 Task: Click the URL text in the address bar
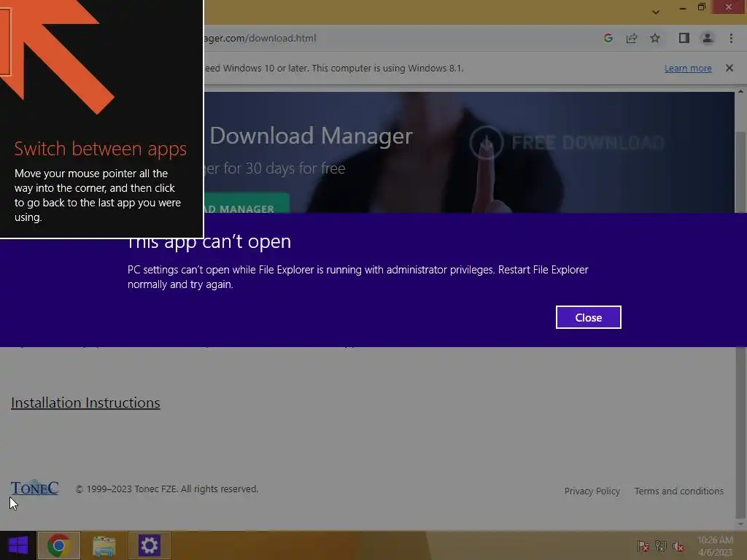click(260, 38)
